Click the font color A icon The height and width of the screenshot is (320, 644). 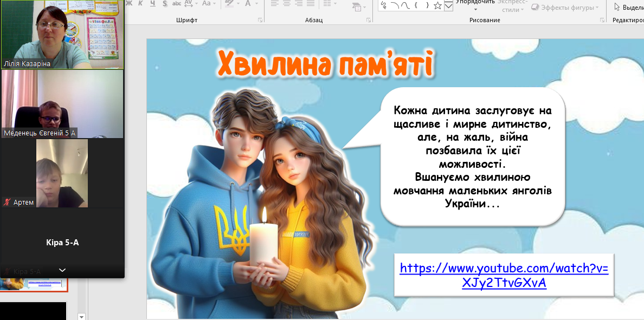click(248, 3)
